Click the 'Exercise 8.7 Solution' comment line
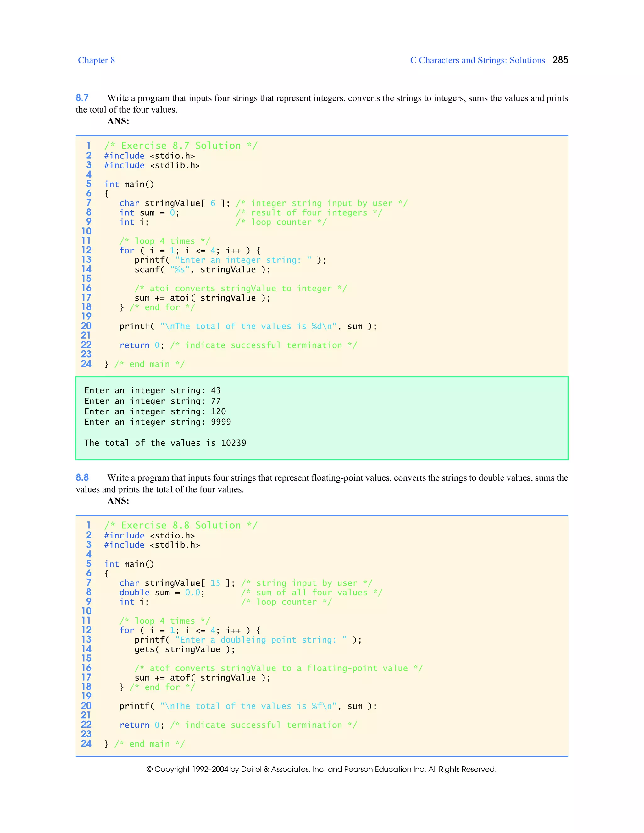Image resolution: width=644 pixels, height=833 pixels. 181,146
